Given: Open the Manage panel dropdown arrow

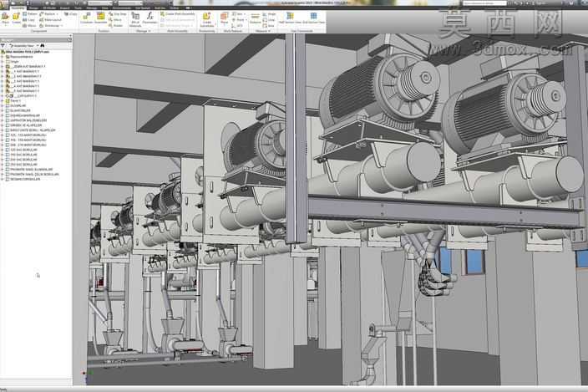Looking at the screenshot, I should click(150, 31).
